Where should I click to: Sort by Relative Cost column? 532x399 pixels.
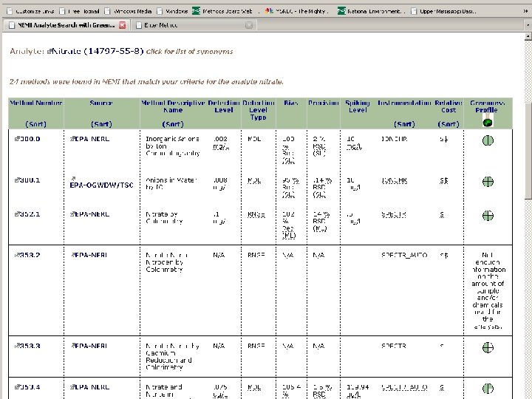point(449,124)
